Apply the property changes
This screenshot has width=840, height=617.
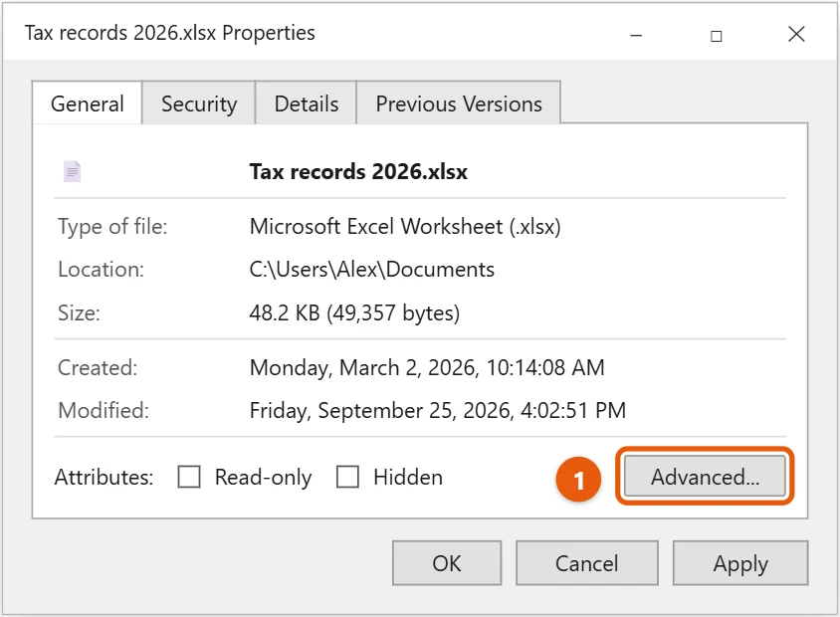tap(740, 563)
